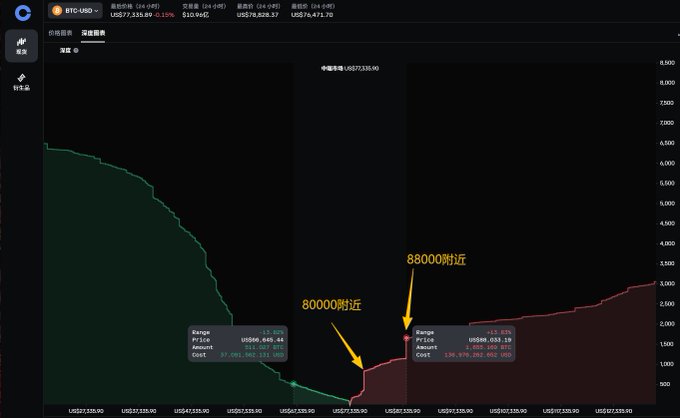
Task: Open the BTC-USD trading pair dropdown
Action: [75, 11]
